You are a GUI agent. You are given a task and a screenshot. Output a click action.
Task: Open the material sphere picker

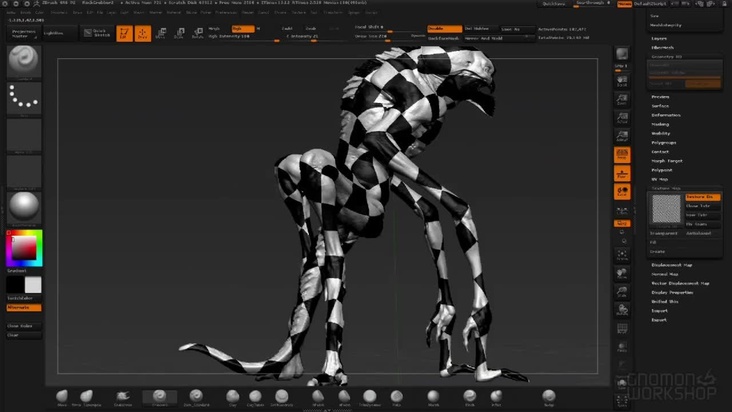(24, 207)
